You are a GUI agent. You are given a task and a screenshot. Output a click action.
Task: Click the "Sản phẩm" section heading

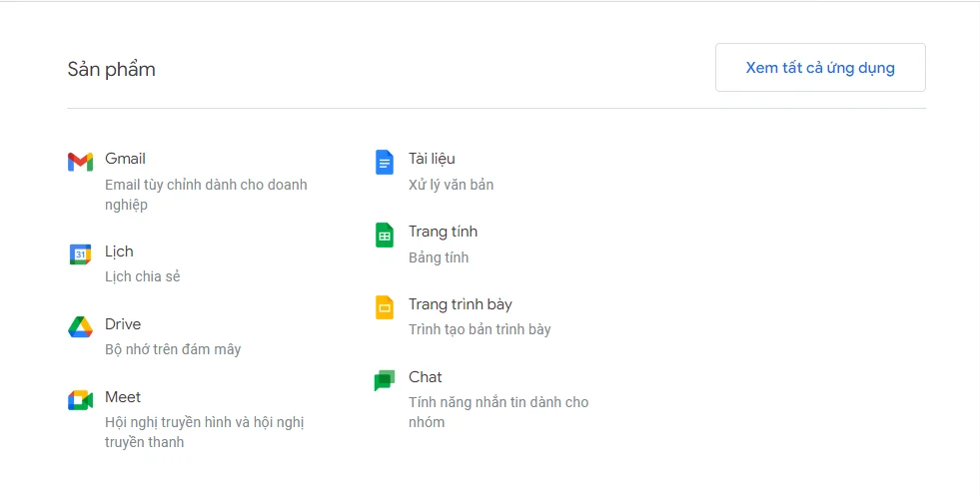coord(111,69)
